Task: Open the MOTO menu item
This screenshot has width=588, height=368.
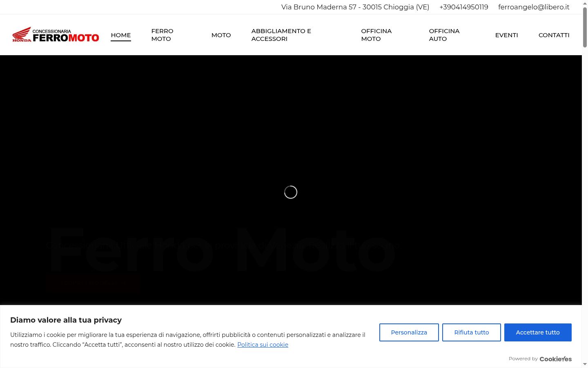Action: point(221,35)
